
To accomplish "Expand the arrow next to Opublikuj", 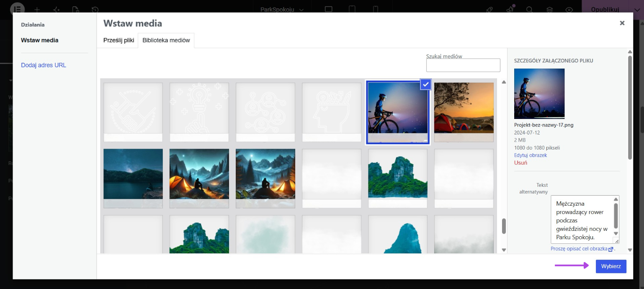I will coord(637,9).
